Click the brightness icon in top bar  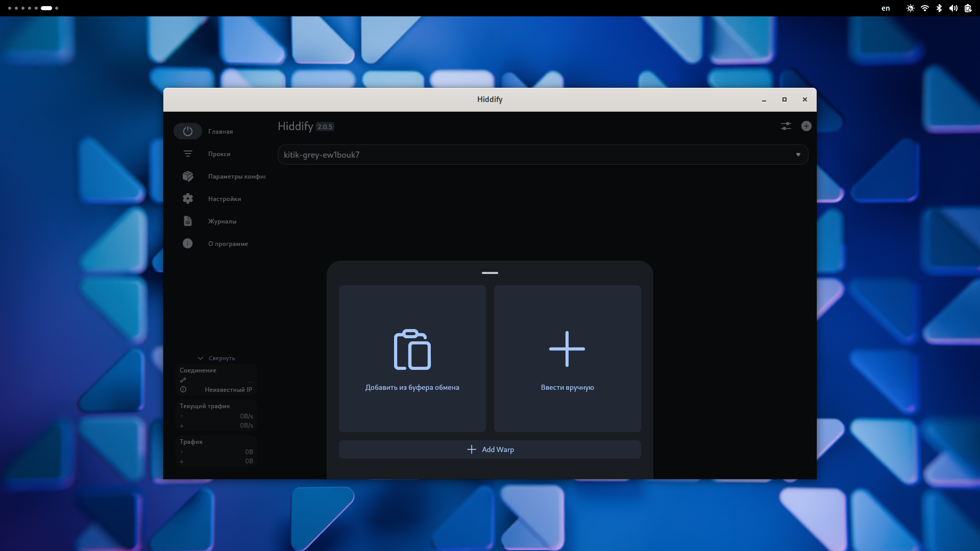[911, 8]
